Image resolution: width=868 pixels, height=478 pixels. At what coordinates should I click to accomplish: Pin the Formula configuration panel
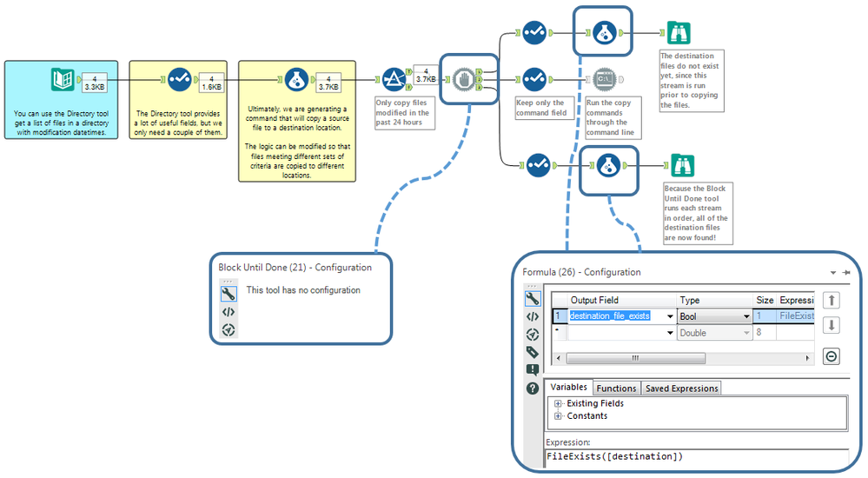(x=846, y=273)
